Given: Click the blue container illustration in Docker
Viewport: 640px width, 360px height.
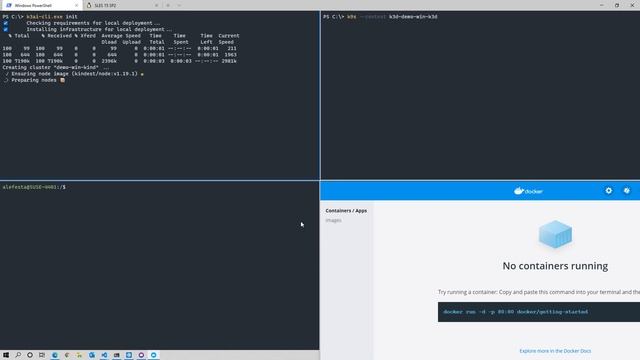Looking at the screenshot, I should coord(555,234).
